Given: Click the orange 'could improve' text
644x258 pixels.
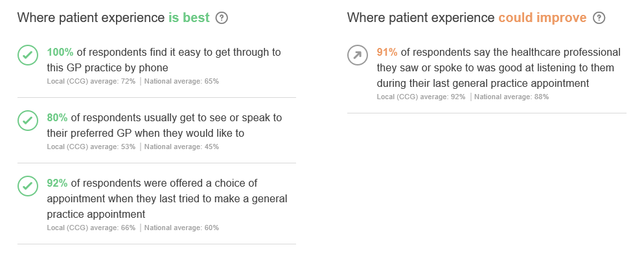Looking at the screenshot, I should pyautogui.click(x=542, y=18).
